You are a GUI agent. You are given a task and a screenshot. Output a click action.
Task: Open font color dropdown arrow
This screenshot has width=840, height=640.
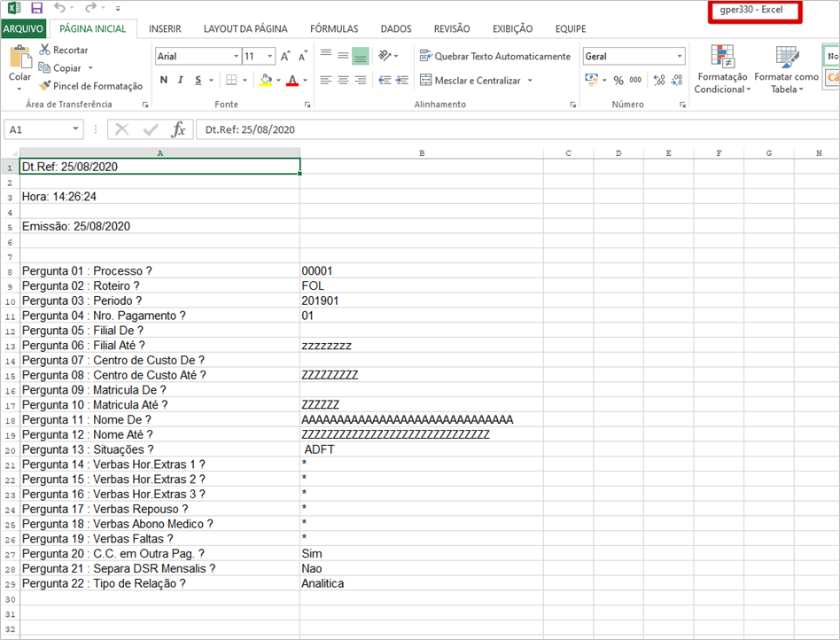click(x=306, y=81)
